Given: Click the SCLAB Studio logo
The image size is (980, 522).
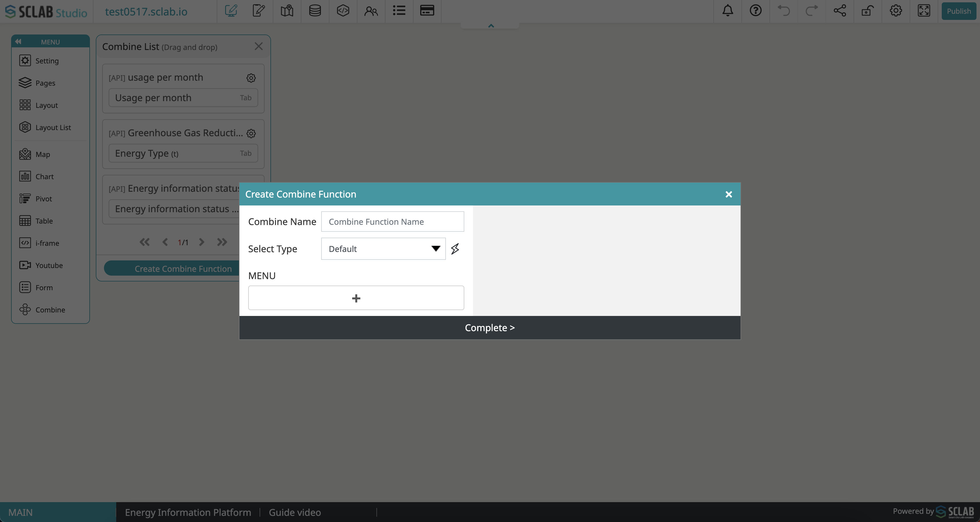Looking at the screenshot, I should tap(46, 11).
